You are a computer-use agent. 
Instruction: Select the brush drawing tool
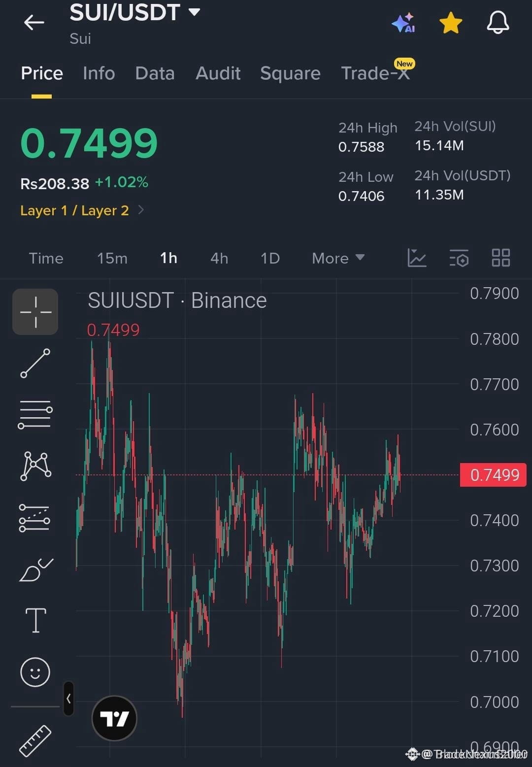pyautogui.click(x=35, y=570)
